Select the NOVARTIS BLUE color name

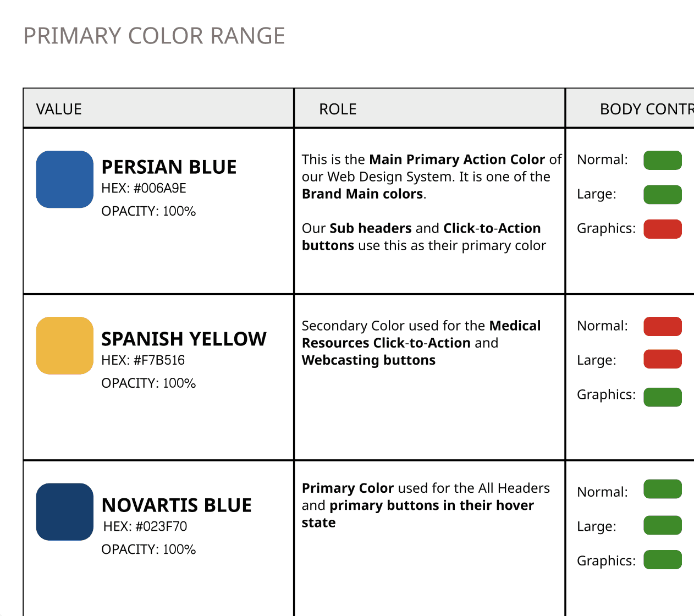point(177,505)
